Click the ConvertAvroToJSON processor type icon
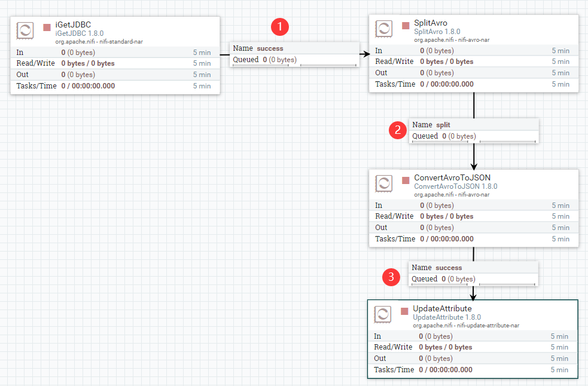This screenshot has height=386, width=588. point(383,183)
